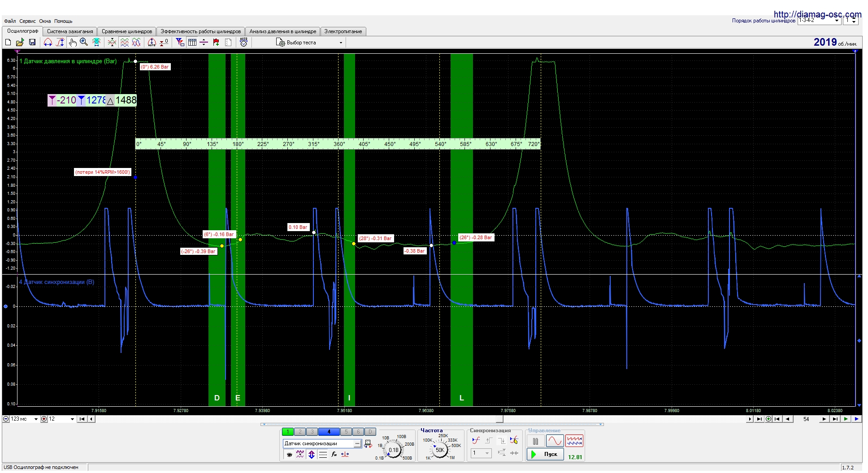This screenshot has height=473, width=868.
Task: Open the diamag-osc.com link
Action: tap(817, 14)
